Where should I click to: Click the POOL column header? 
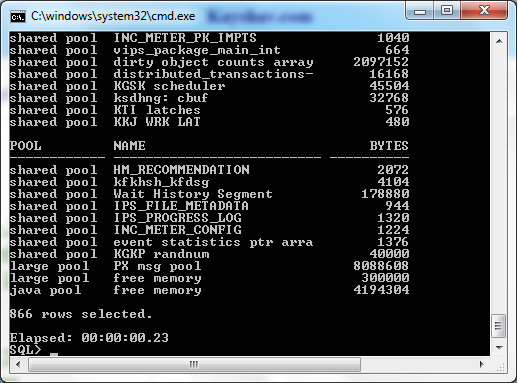[26, 146]
